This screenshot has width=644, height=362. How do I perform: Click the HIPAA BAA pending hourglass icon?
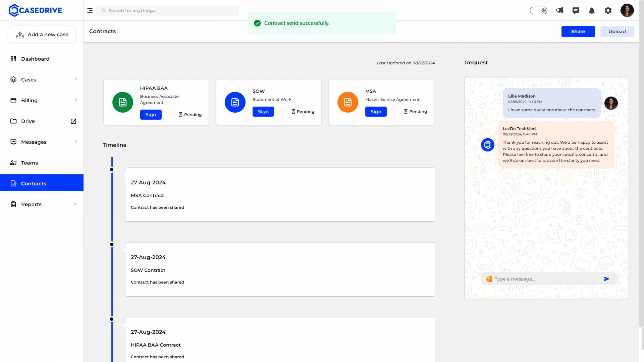tap(180, 115)
